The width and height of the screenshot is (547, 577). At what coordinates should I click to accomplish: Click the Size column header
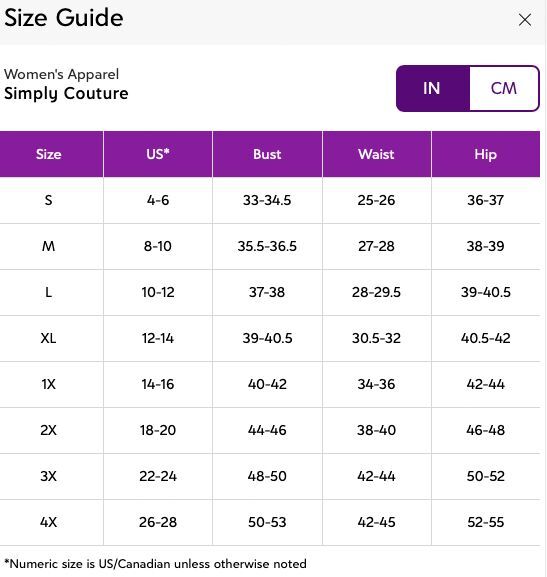49,154
